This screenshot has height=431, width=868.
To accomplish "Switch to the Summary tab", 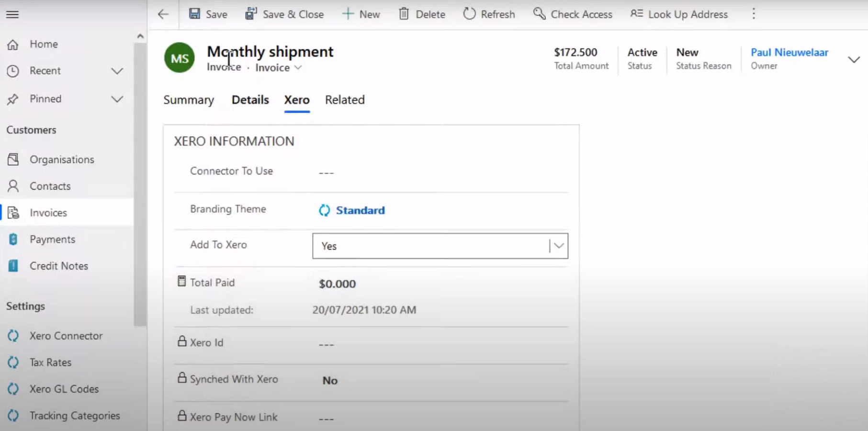I will point(189,100).
